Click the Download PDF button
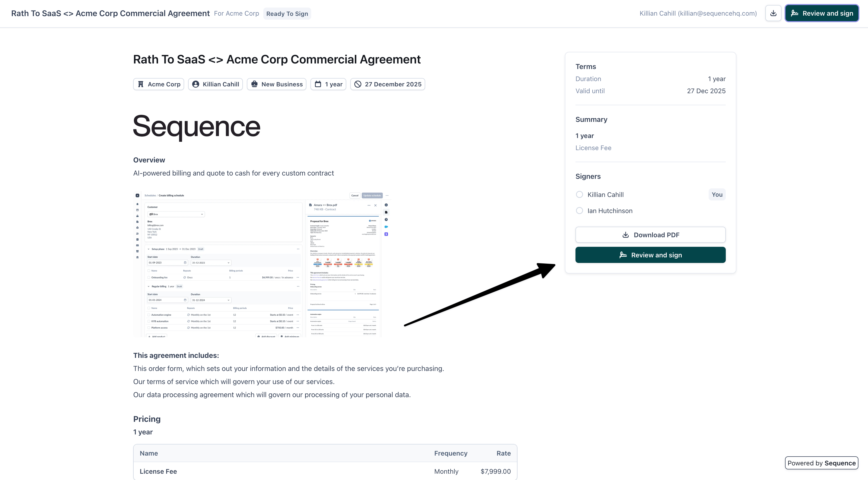Image resolution: width=868 pixels, height=480 pixels. click(x=650, y=235)
